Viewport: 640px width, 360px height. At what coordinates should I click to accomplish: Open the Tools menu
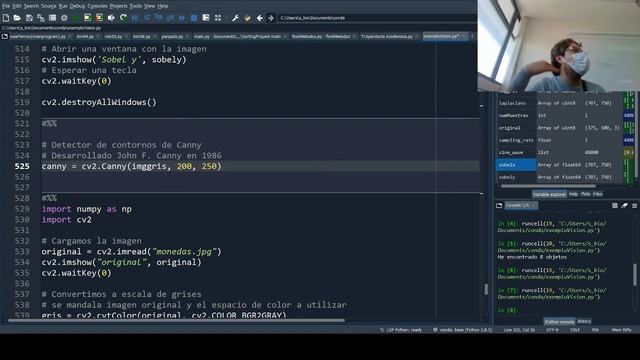(x=136, y=6)
